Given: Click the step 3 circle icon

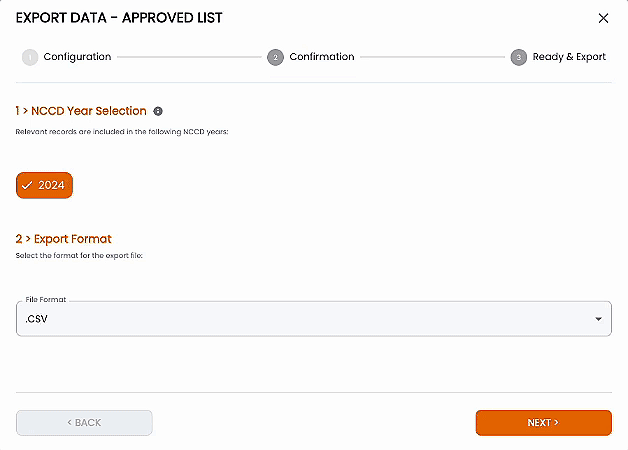Looking at the screenshot, I should [x=518, y=57].
